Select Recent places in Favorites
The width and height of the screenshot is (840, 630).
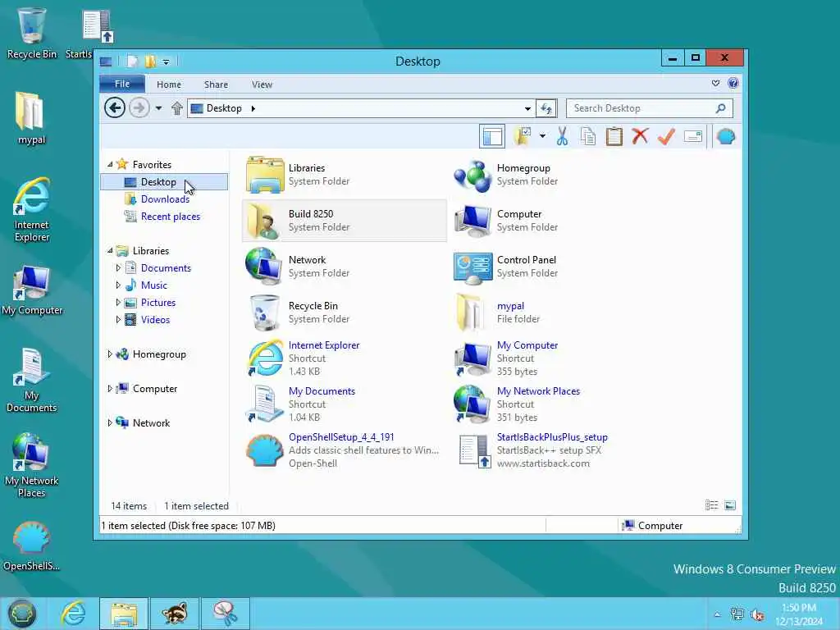171,217
